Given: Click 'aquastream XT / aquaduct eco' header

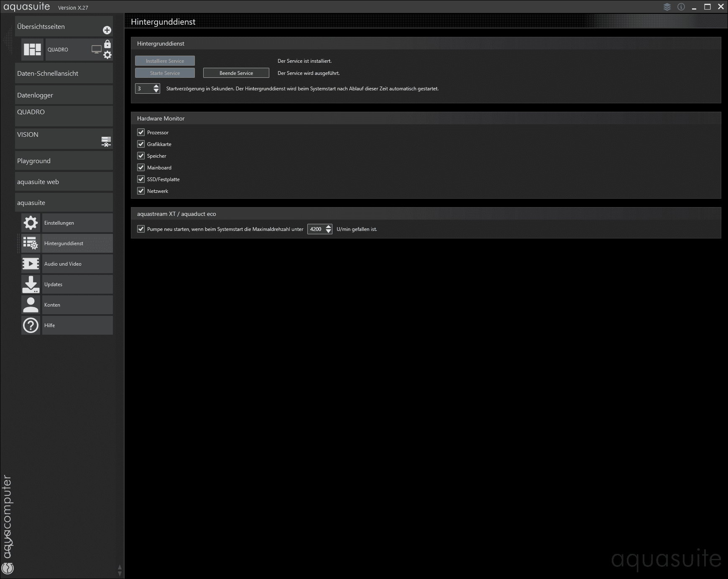Looking at the screenshot, I should tap(426, 214).
